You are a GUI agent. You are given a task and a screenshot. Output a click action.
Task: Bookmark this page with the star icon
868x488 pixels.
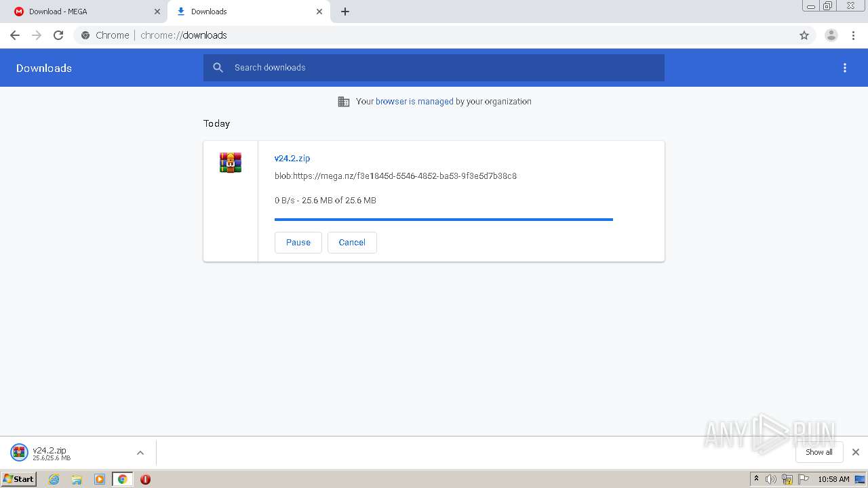pos(804,35)
